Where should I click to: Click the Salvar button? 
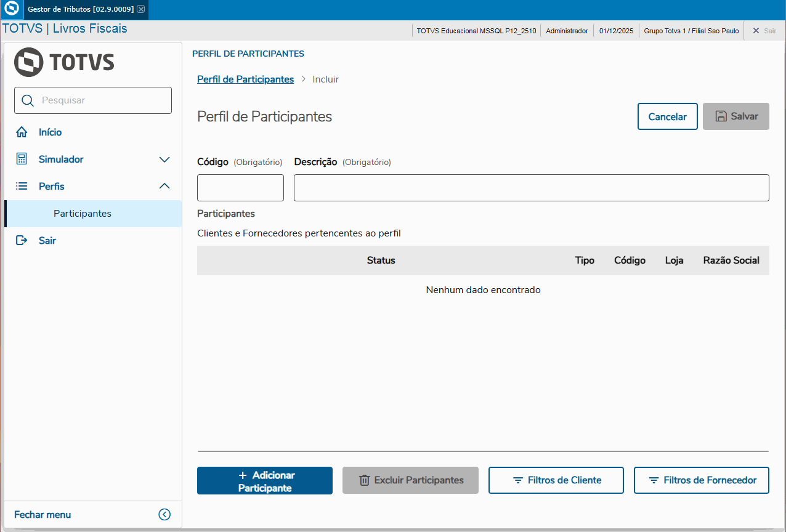pos(736,116)
